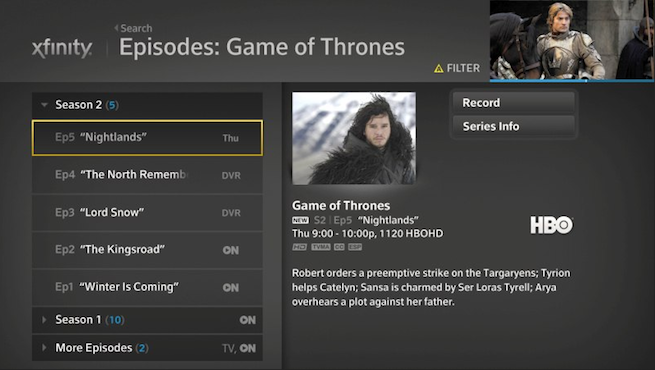This screenshot has height=370, width=655.
Task: Click the TVMA rating badge
Action: click(321, 247)
